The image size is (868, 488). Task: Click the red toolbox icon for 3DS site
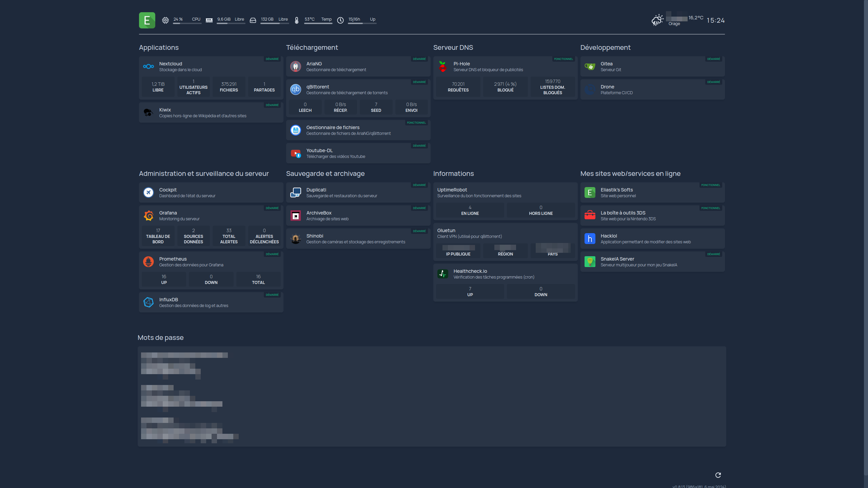[590, 216]
